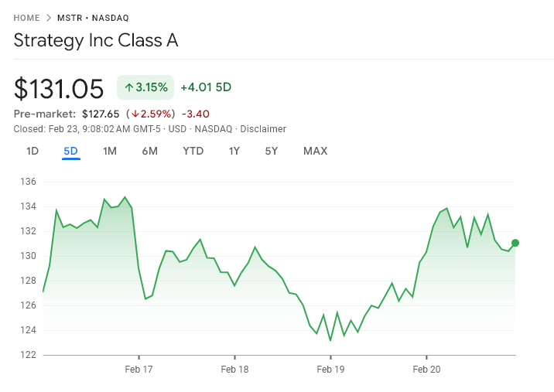Switch chart to 6M range
Screen dimensions: 554x392
coord(149,151)
